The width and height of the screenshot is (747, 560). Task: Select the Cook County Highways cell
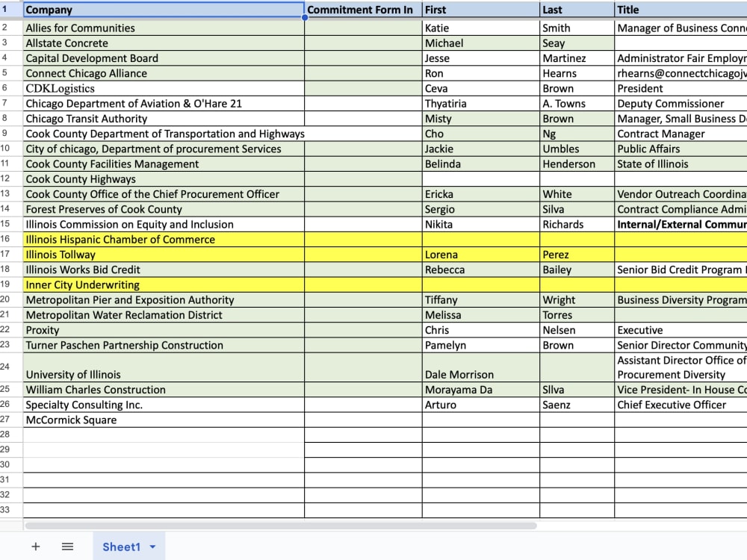point(164,179)
